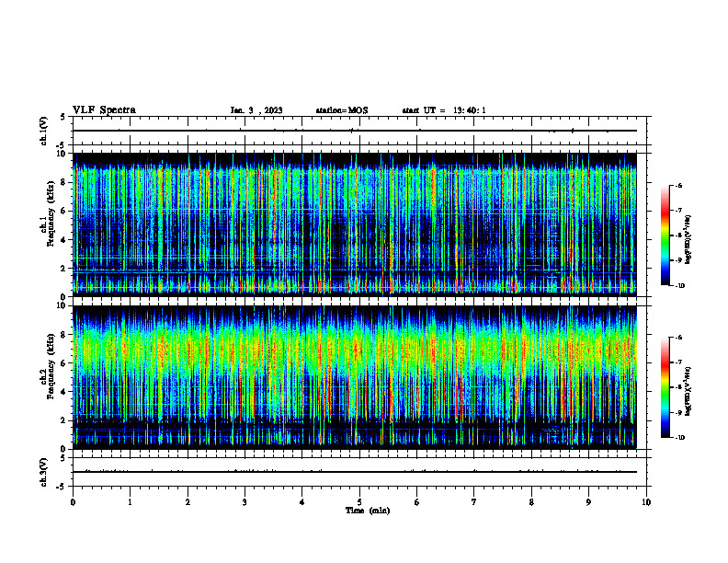728x563 pixels.
Task: Click the ch.2 spectrogram plot
Action: pyautogui.click(x=355, y=377)
